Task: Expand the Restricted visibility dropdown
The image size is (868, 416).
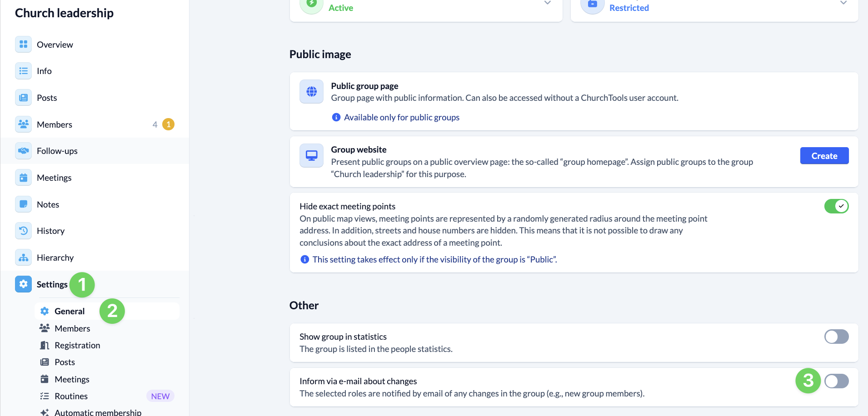Action: (x=843, y=3)
